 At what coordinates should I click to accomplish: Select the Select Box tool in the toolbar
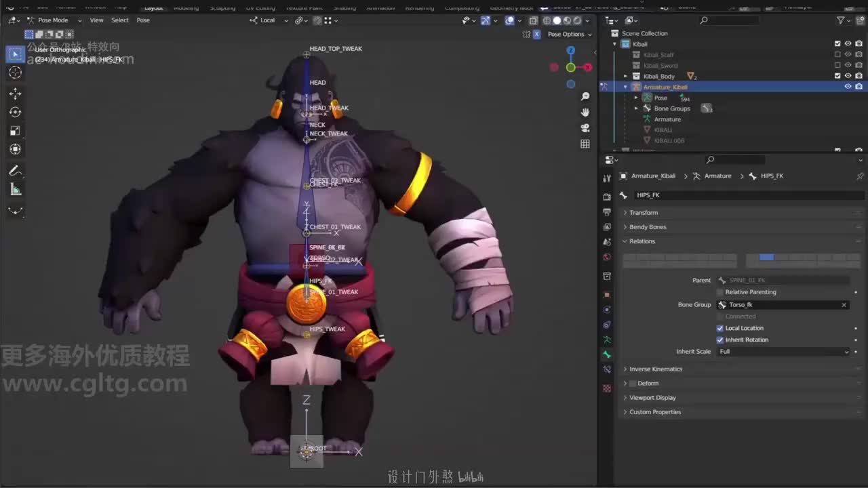click(x=16, y=54)
